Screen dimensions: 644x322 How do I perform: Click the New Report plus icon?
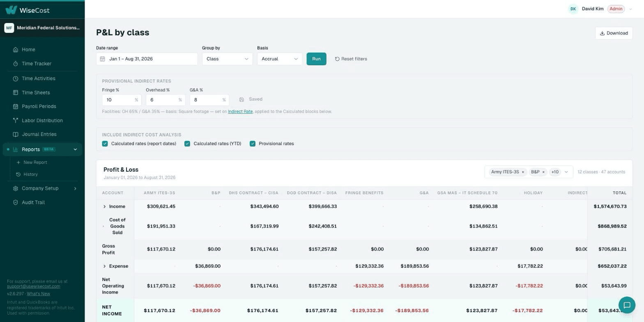[x=18, y=163]
